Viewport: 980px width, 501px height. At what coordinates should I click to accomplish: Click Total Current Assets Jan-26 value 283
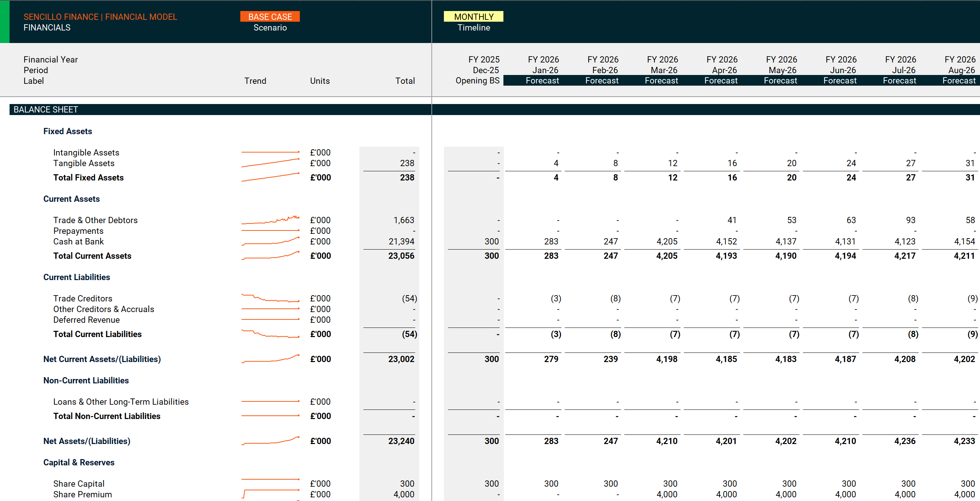(551, 256)
